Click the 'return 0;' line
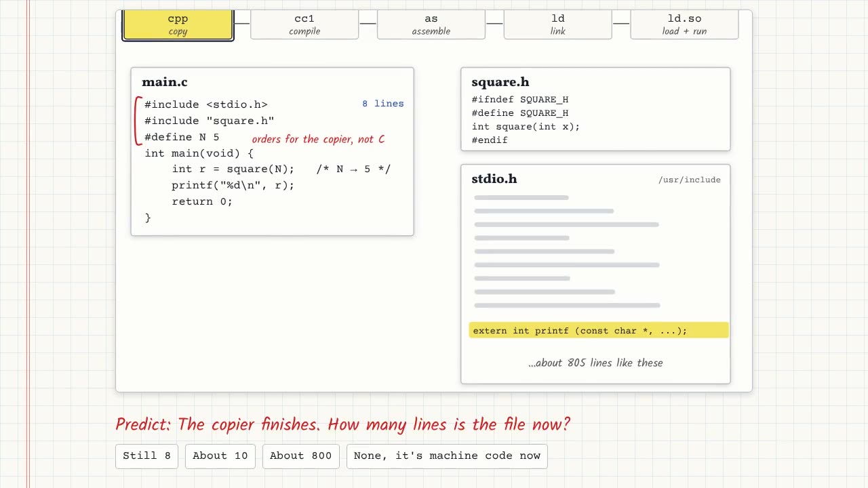Image resolution: width=868 pixels, height=488 pixels. pyautogui.click(x=202, y=201)
